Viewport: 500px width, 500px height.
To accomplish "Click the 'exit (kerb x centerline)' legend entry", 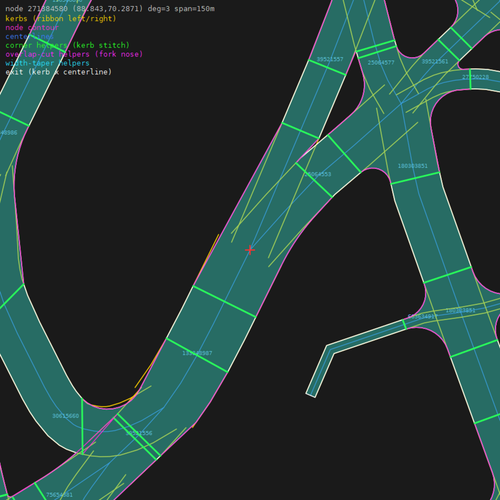I will pyautogui.click(x=58, y=72).
